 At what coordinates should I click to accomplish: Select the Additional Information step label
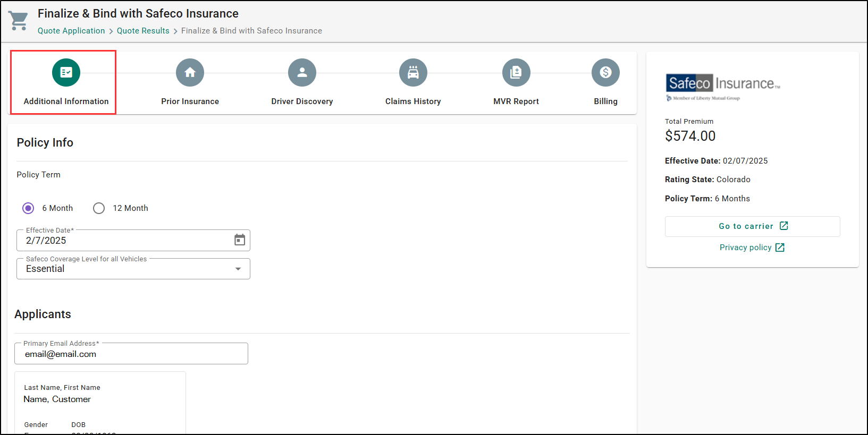point(66,101)
